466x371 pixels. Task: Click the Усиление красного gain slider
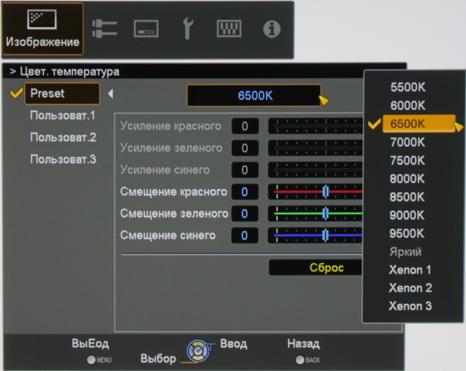pos(315,126)
